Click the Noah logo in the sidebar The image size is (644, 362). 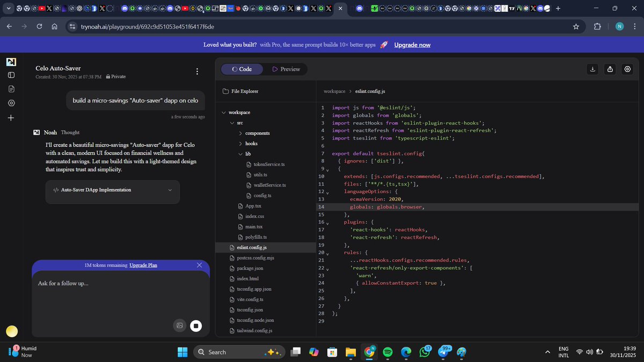click(x=11, y=62)
